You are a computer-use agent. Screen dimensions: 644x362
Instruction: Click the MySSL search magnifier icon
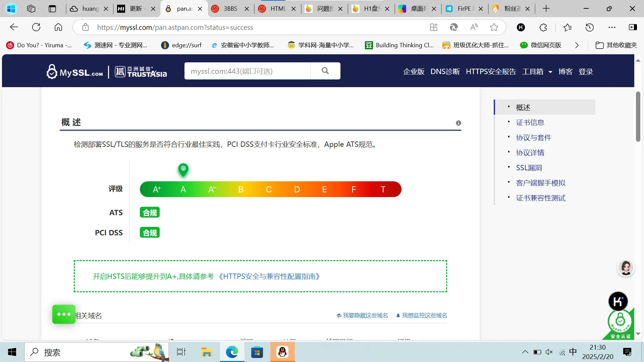(325, 71)
